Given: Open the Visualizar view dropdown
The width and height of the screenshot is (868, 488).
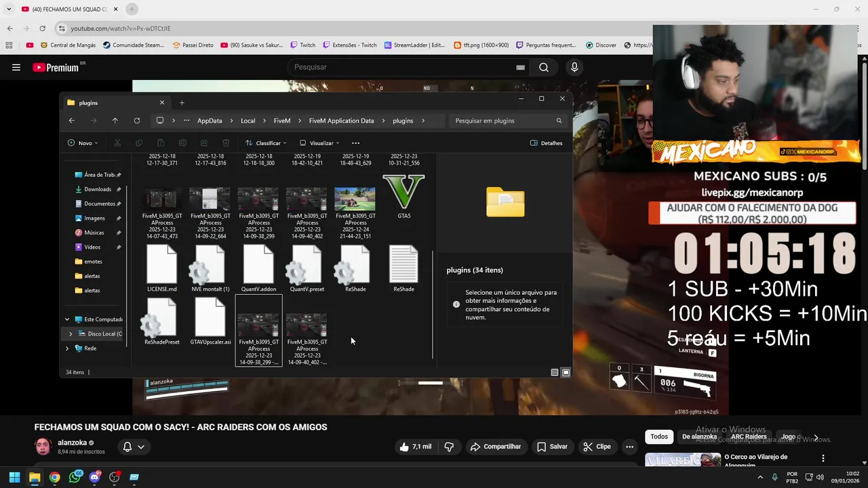Looking at the screenshot, I should [319, 143].
